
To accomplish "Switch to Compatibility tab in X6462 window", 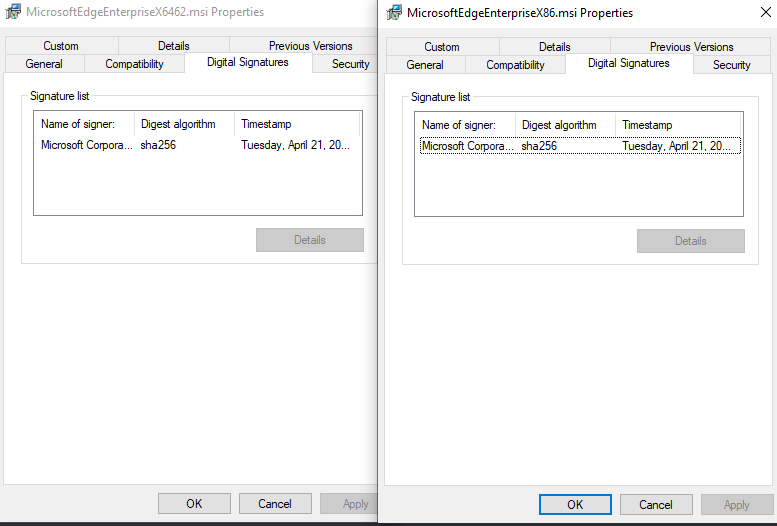I will click(134, 64).
